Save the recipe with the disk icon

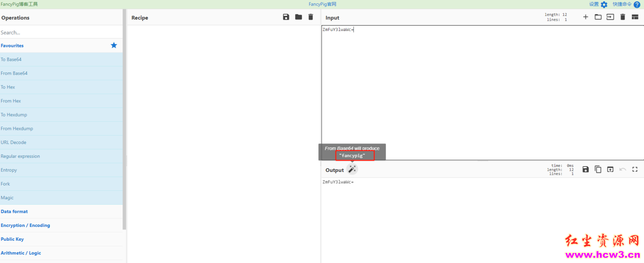click(x=286, y=17)
